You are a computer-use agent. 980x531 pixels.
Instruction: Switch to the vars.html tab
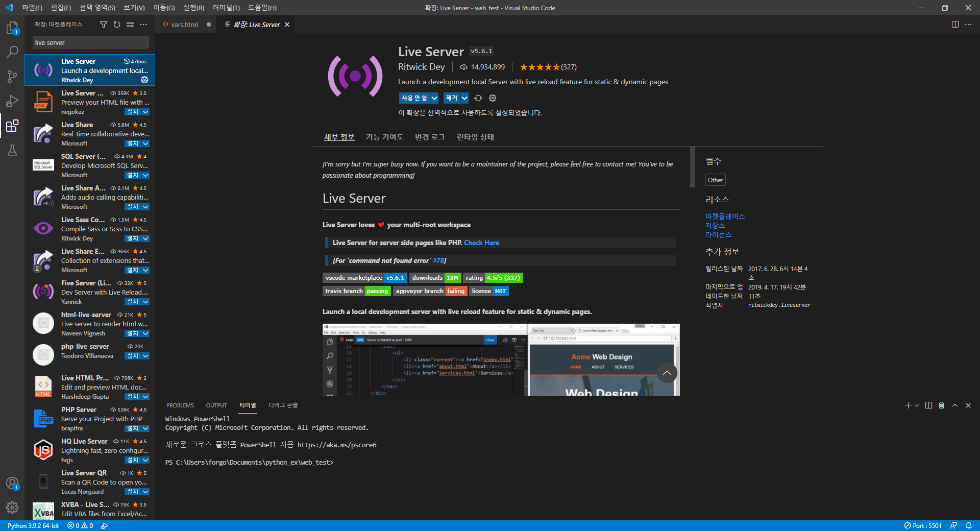coord(184,24)
